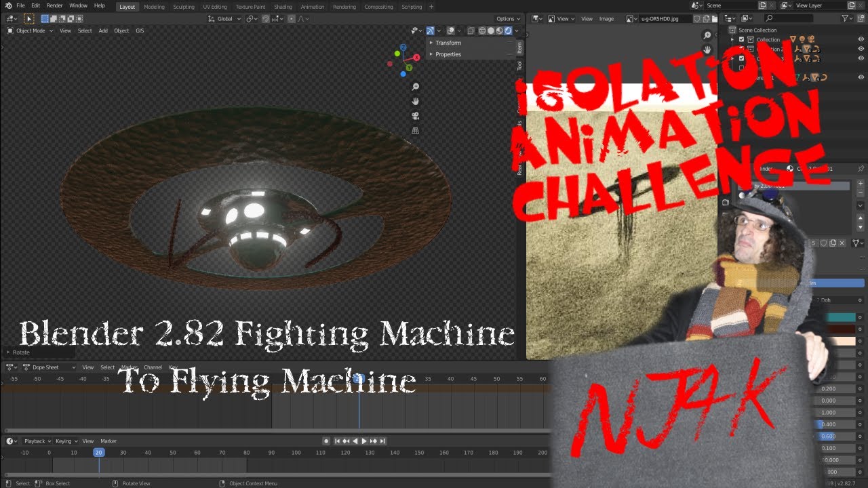Switch to the Texture Paint workspace tab

[250, 7]
